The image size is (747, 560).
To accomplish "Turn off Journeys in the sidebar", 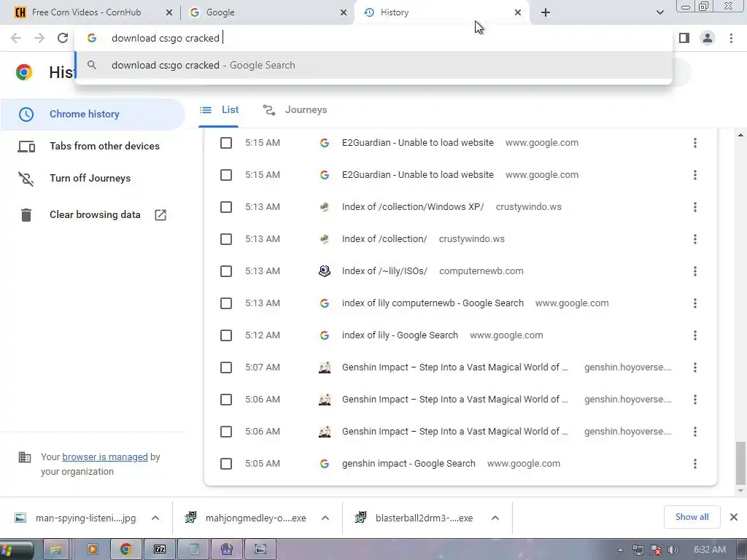I will [x=93, y=178].
